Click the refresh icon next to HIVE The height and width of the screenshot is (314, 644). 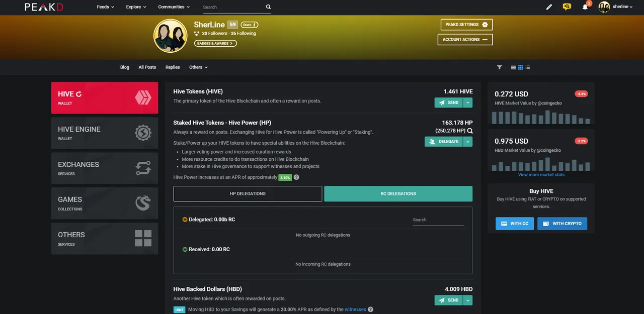click(79, 94)
